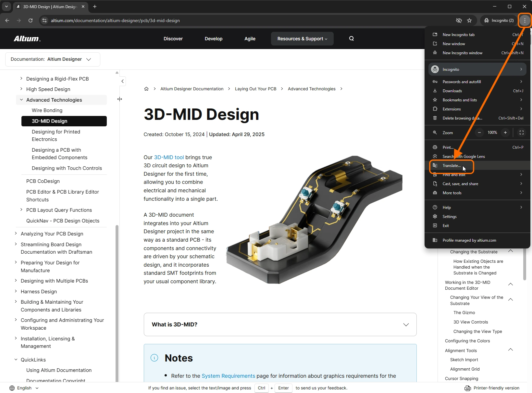
Task: Open site information icon in address bar
Action: click(x=45, y=20)
